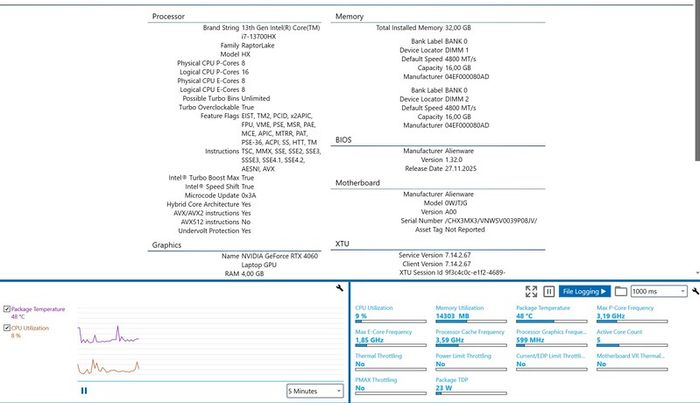
Task: Click the 'Not Reported' asset tag
Action: click(465, 229)
